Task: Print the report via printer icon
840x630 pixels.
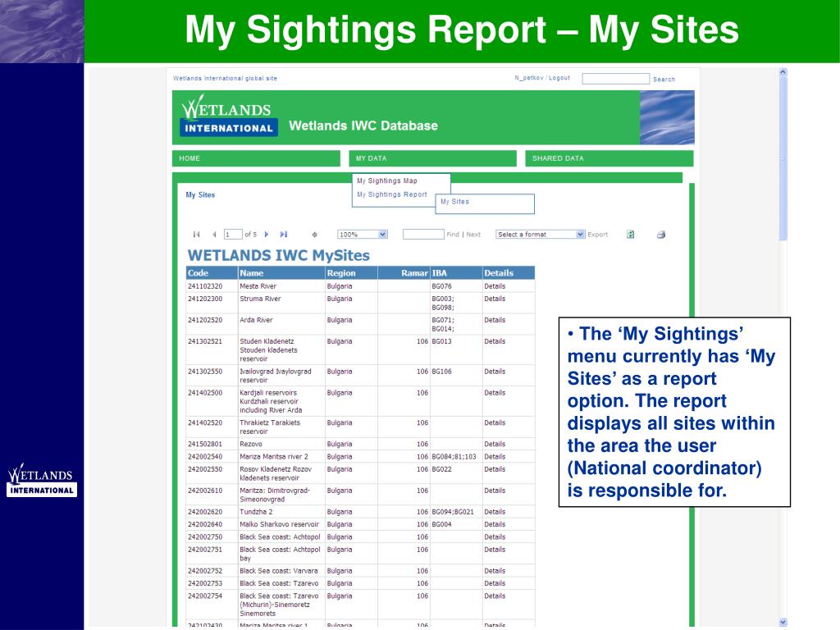Action: [x=661, y=234]
